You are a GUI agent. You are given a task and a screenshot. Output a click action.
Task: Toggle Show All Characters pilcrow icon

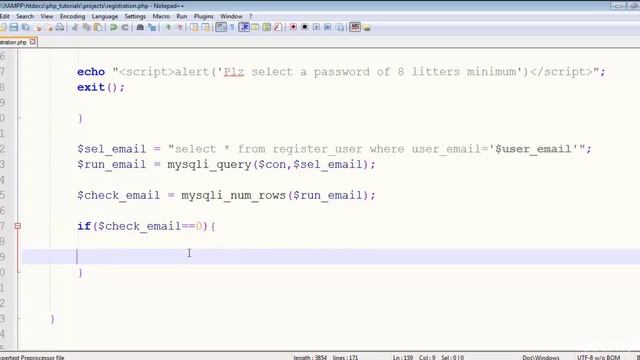[232, 27]
